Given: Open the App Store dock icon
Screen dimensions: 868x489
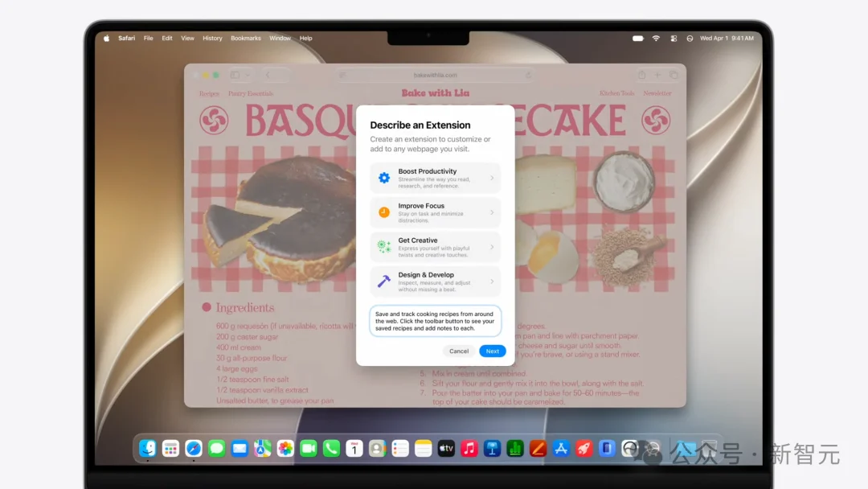Looking at the screenshot, I should click(x=561, y=448).
